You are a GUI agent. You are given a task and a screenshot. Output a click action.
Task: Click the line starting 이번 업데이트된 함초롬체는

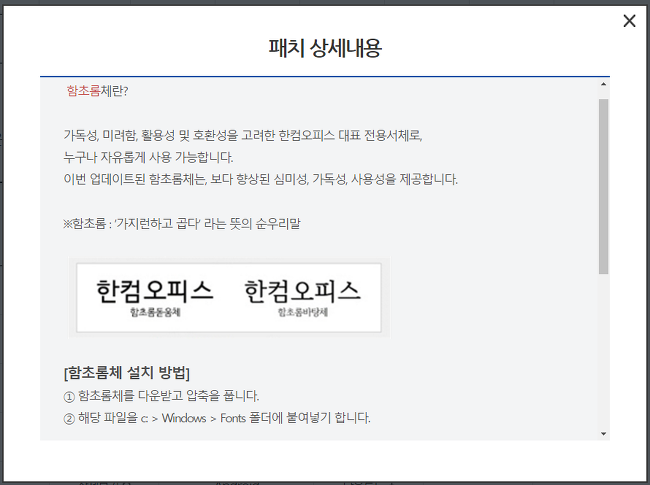260,179
